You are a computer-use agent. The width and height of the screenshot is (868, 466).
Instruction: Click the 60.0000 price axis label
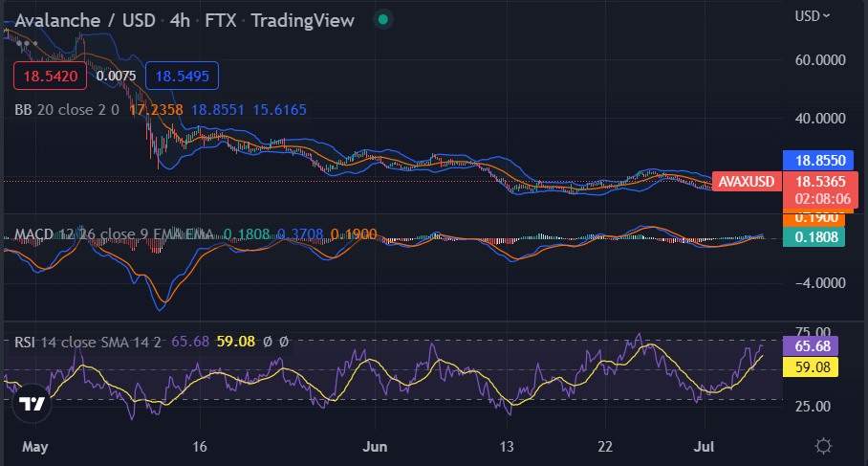point(820,60)
